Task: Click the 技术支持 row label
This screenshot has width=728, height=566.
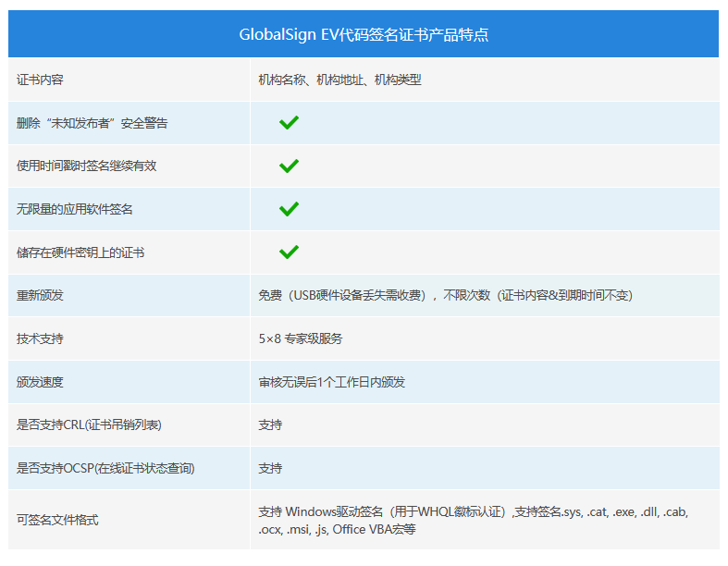Action: (x=40, y=338)
